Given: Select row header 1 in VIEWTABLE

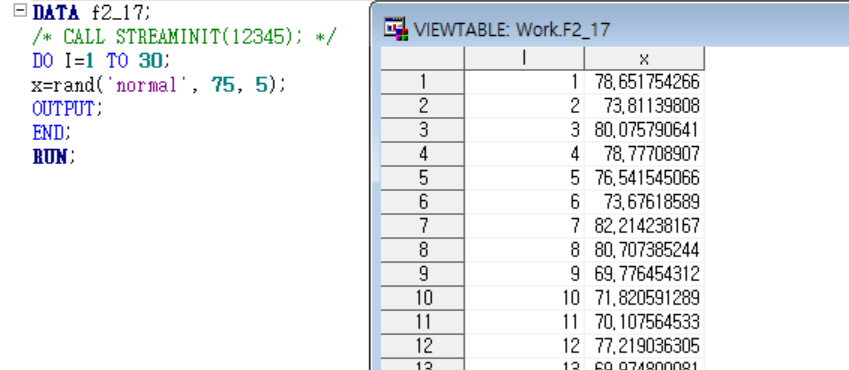Looking at the screenshot, I should pos(422,82).
